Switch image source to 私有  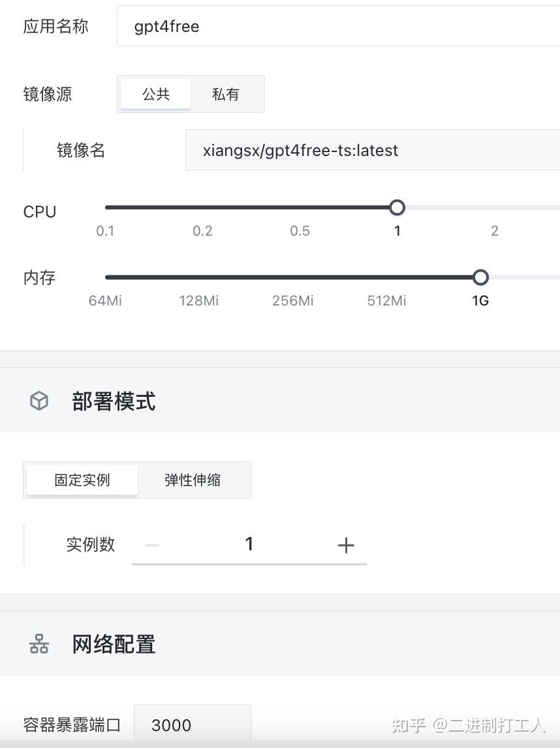[226, 94]
